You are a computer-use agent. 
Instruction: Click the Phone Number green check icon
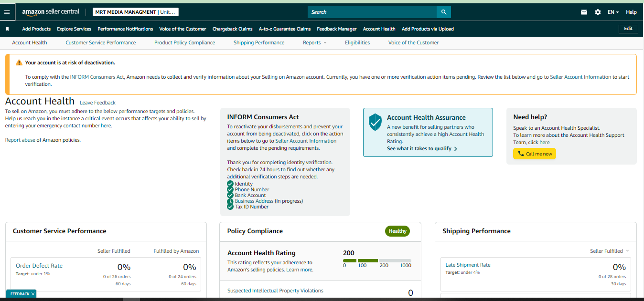point(230,189)
